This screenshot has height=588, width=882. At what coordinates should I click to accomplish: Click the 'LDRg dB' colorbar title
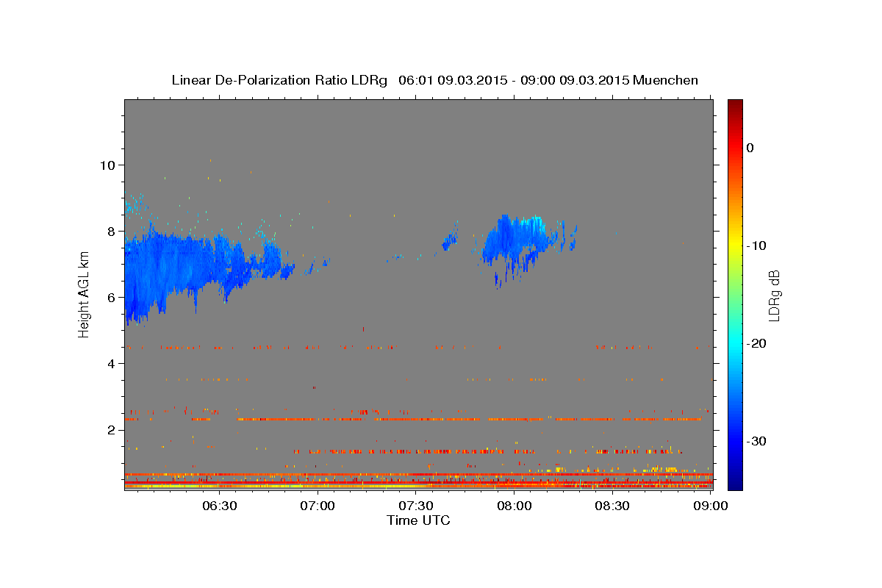coord(774,295)
